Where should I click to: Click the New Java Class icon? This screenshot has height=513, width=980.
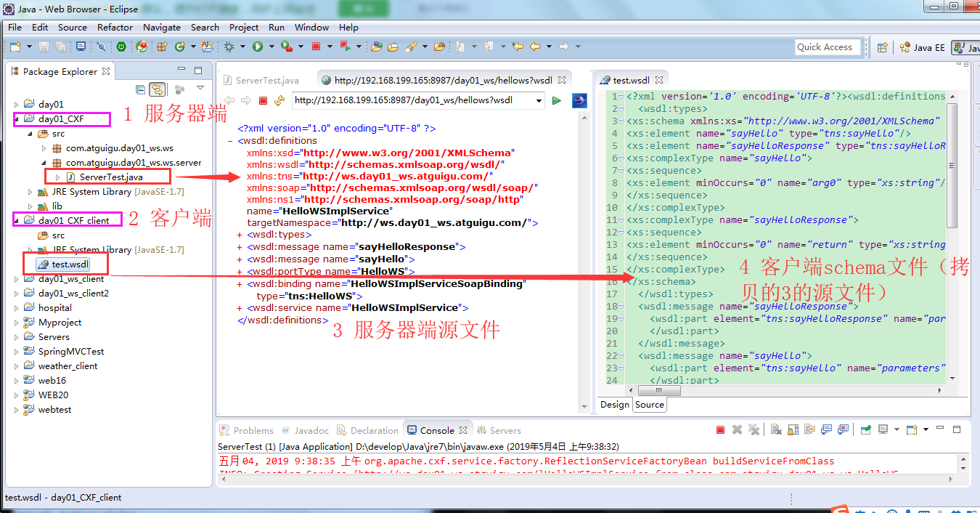[179, 47]
